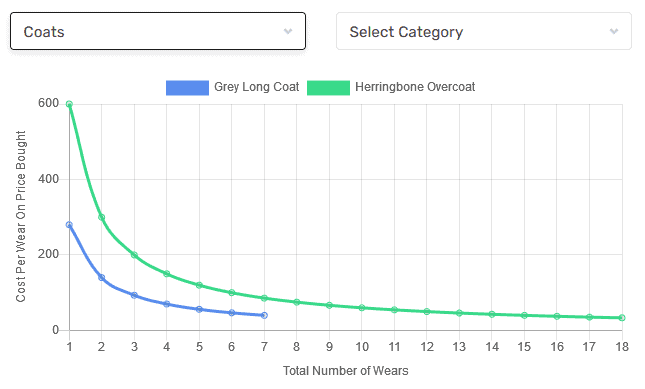This screenshot has width=645, height=389.
Task: Click green data point at wear 3
Action: point(134,255)
